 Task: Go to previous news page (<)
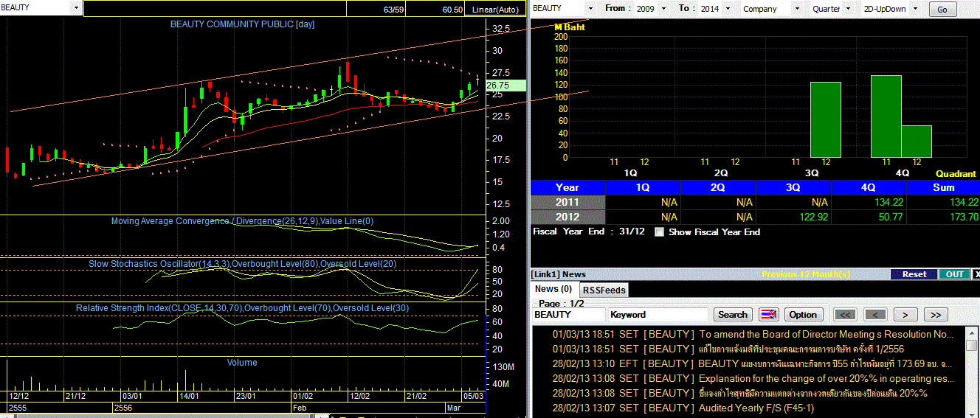coord(875,315)
